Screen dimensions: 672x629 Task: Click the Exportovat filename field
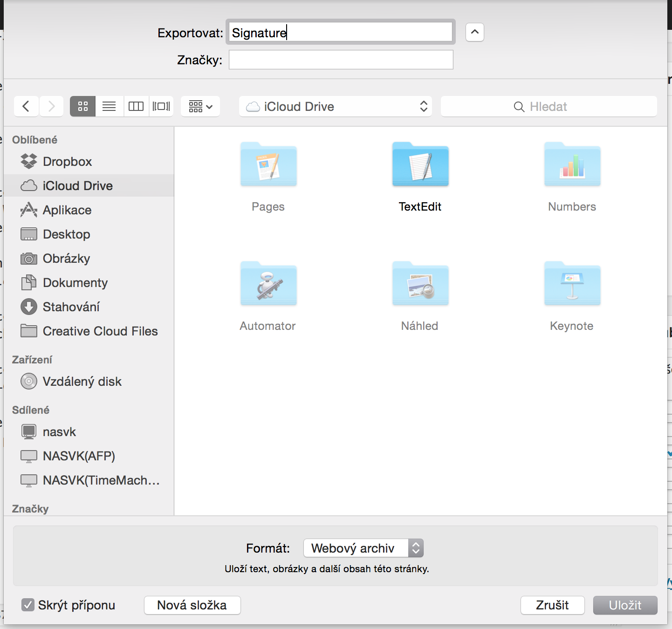tap(341, 32)
